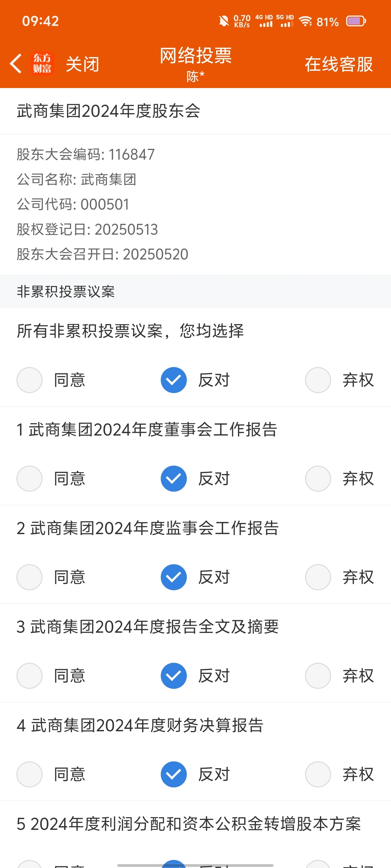
Task: Open 在线客服 online support
Action: point(339,64)
